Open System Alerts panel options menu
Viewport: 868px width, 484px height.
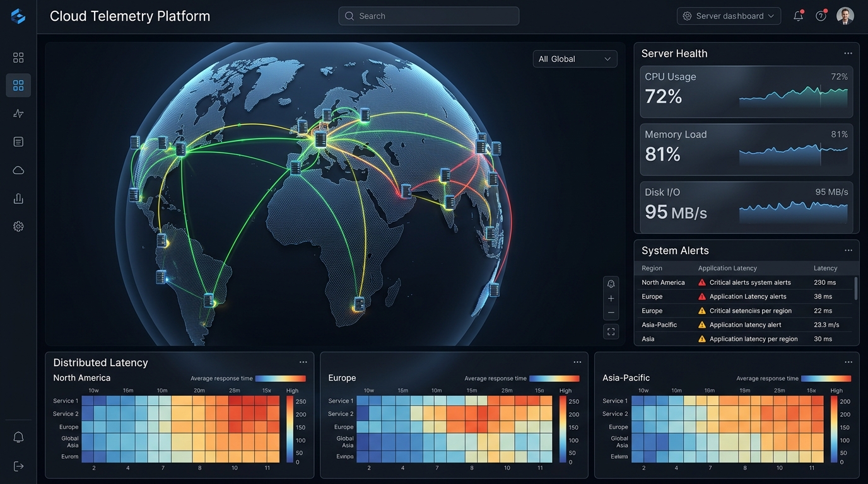(848, 250)
